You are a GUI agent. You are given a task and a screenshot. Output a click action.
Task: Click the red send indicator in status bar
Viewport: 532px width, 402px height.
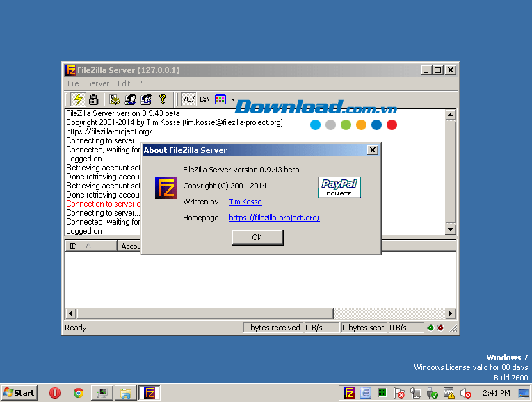(x=440, y=328)
